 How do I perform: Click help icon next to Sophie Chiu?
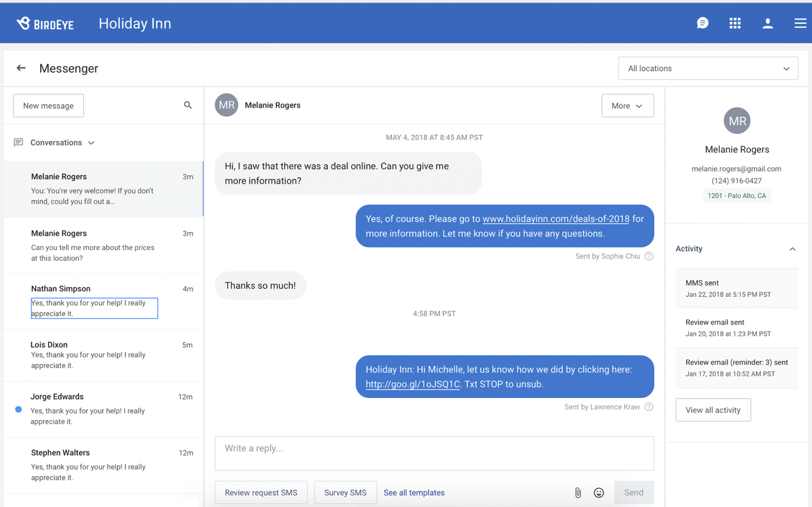[x=649, y=256]
